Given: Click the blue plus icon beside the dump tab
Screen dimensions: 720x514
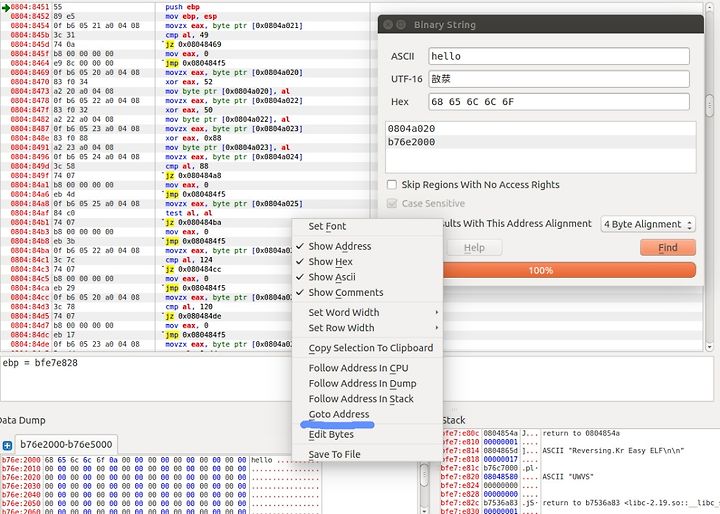Looking at the screenshot, I should coord(7,445).
